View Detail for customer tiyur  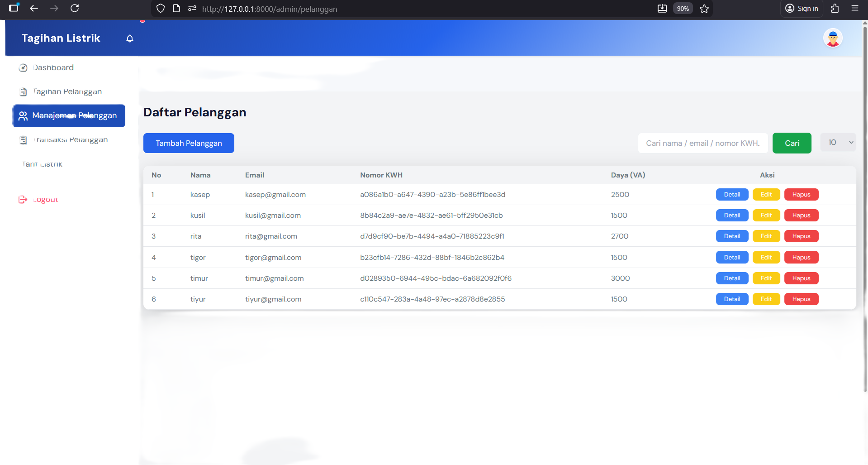732,299
